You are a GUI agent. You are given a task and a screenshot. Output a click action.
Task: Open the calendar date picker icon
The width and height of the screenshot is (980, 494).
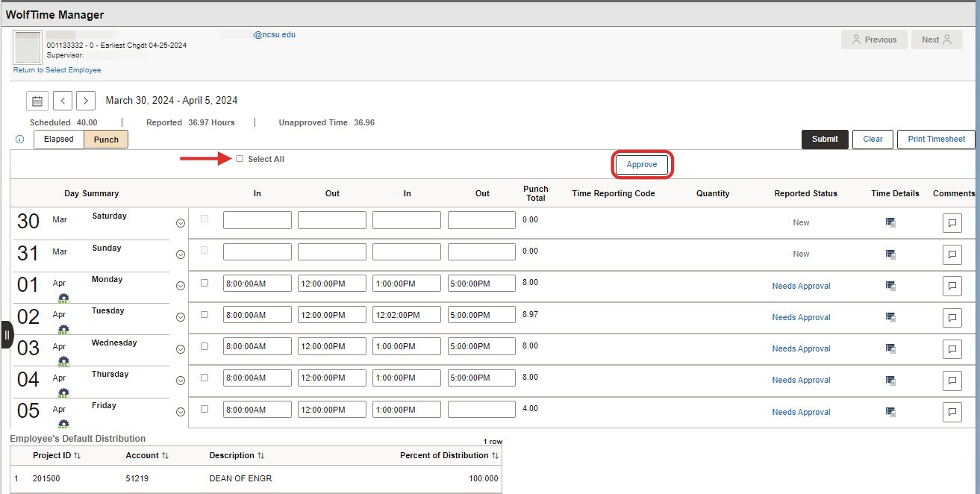click(x=37, y=101)
